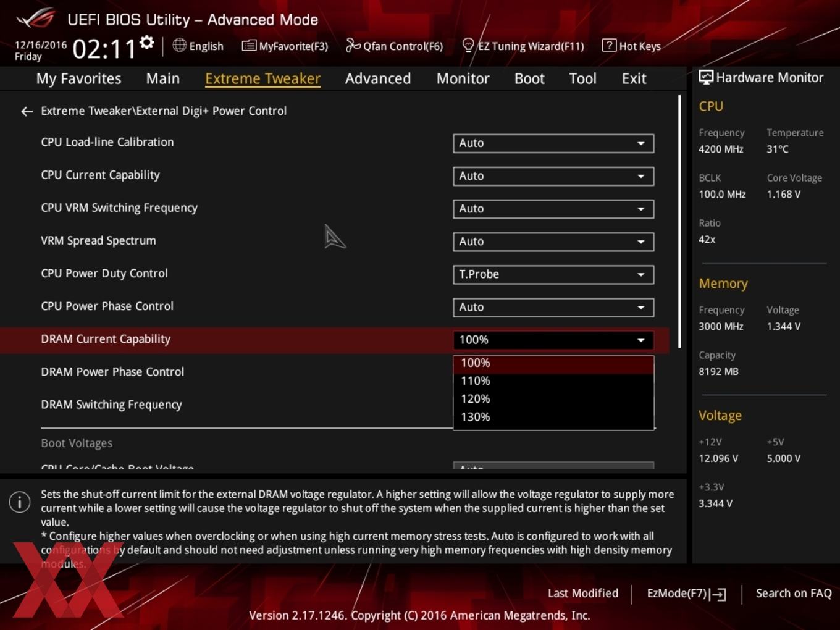
Task: Launch EZ Tuning Wizard(F11) bulb icon
Action: pyautogui.click(x=468, y=45)
